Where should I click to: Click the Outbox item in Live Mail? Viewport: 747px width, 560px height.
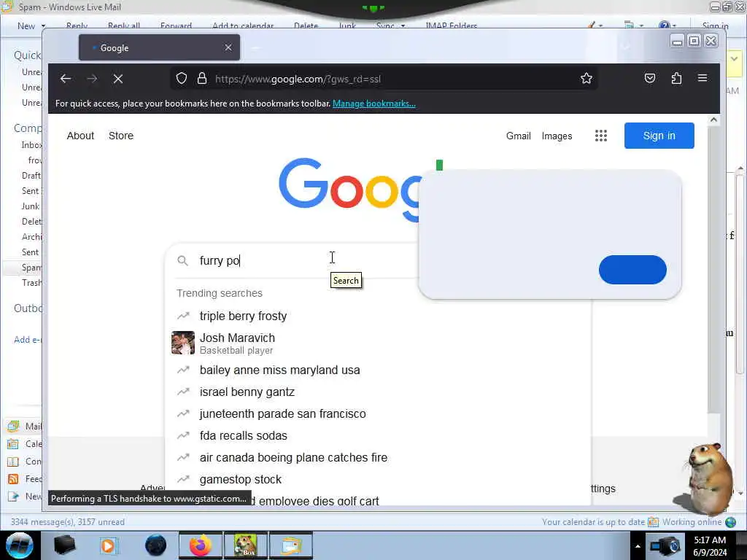(28, 308)
